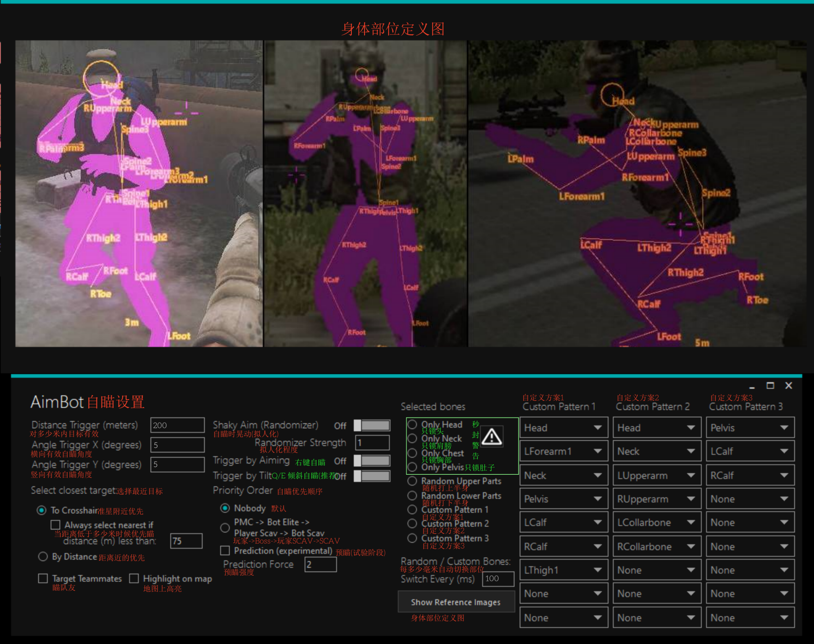
Task: Close the AimBot settings window
Action: [x=789, y=385]
